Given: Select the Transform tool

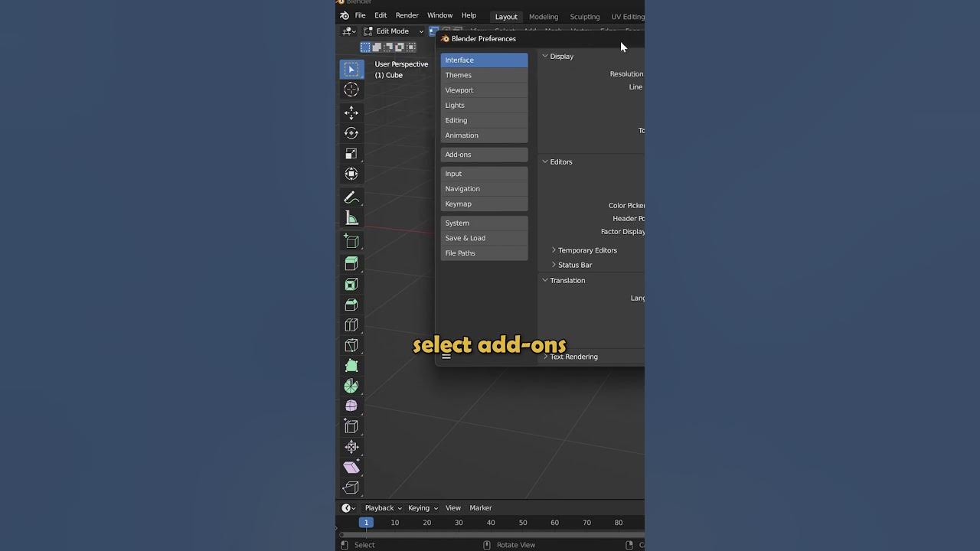Looking at the screenshot, I should tap(351, 174).
